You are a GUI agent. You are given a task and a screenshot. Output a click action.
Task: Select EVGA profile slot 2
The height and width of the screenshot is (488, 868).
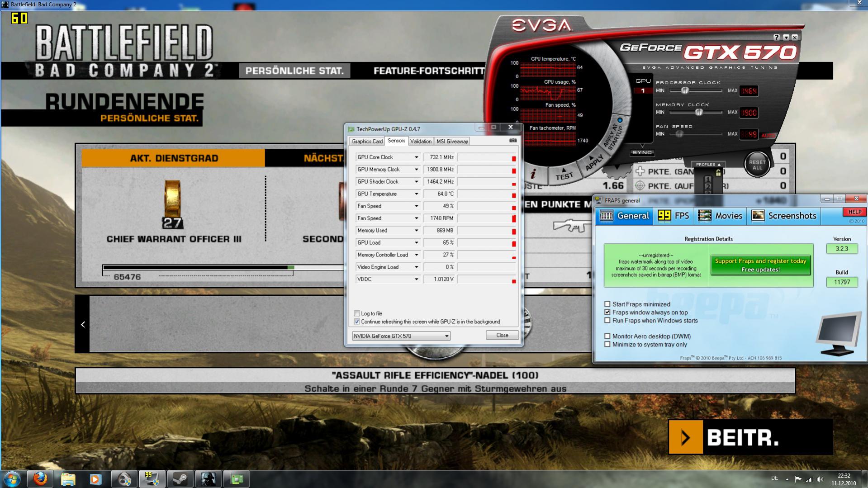tap(708, 186)
